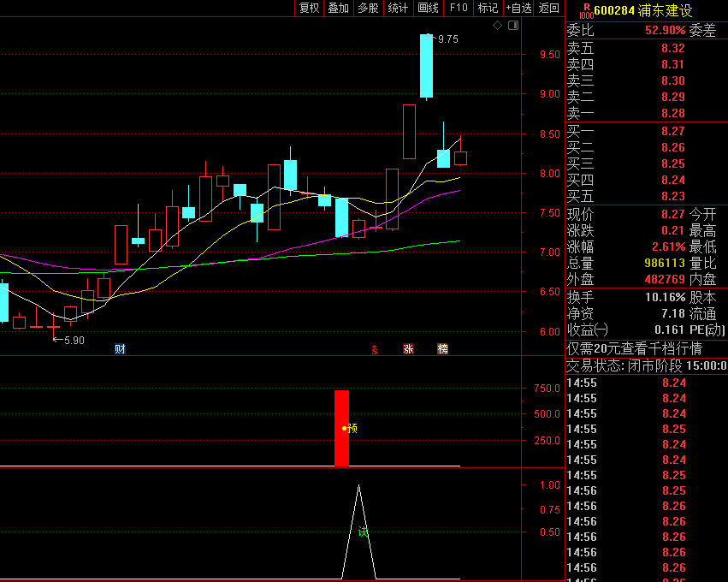Click the 返回 back button

coord(548,8)
